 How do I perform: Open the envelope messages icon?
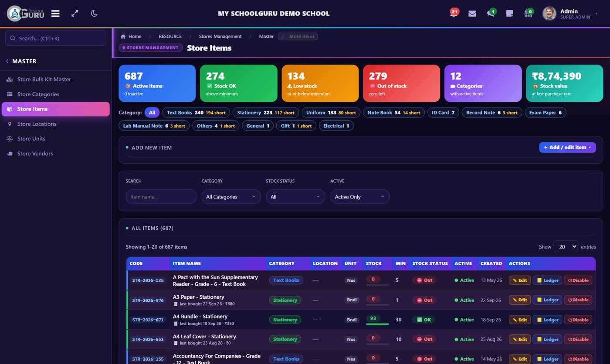click(x=472, y=13)
